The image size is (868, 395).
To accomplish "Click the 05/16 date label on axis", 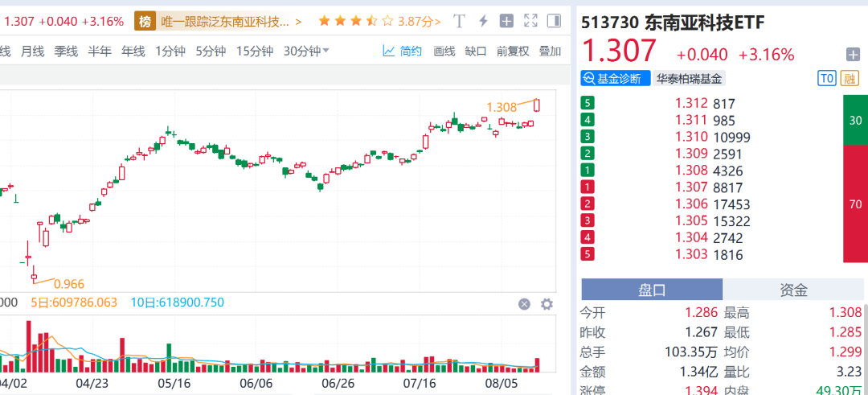I will tap(174, 384).
